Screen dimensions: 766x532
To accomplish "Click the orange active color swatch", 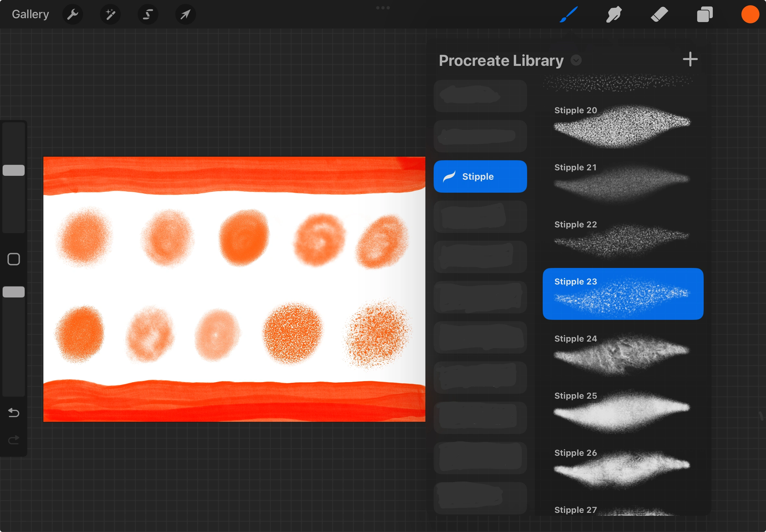I will 750,14.
